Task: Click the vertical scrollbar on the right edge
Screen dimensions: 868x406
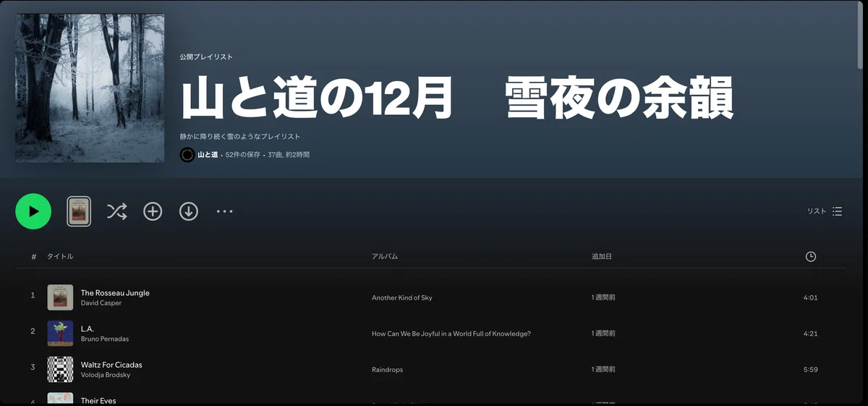Action: coord(860,36)
